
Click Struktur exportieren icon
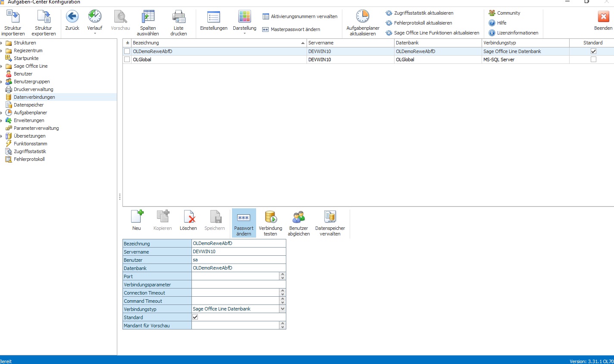pyautogui.click(x=44, y=17)
